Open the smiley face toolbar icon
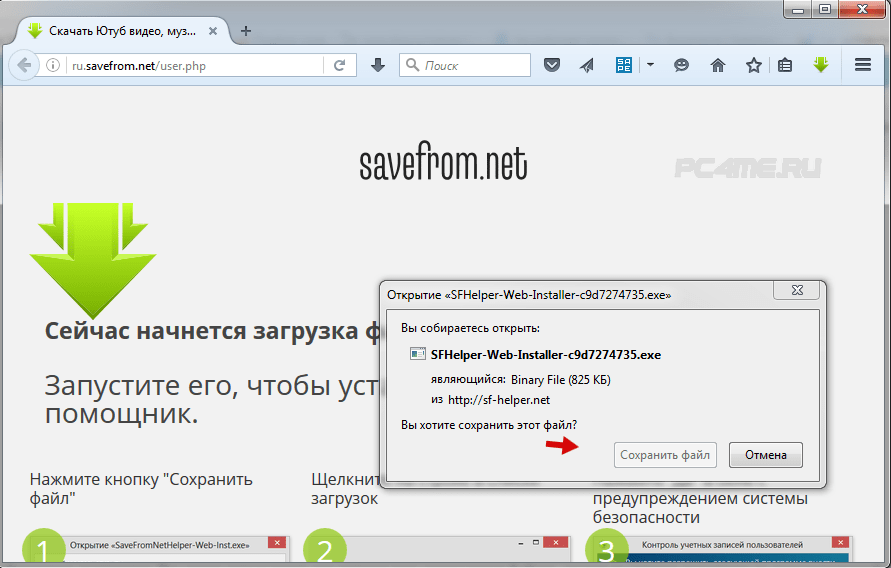This screenshot has width=891, height=568. (x=682, y=65)
